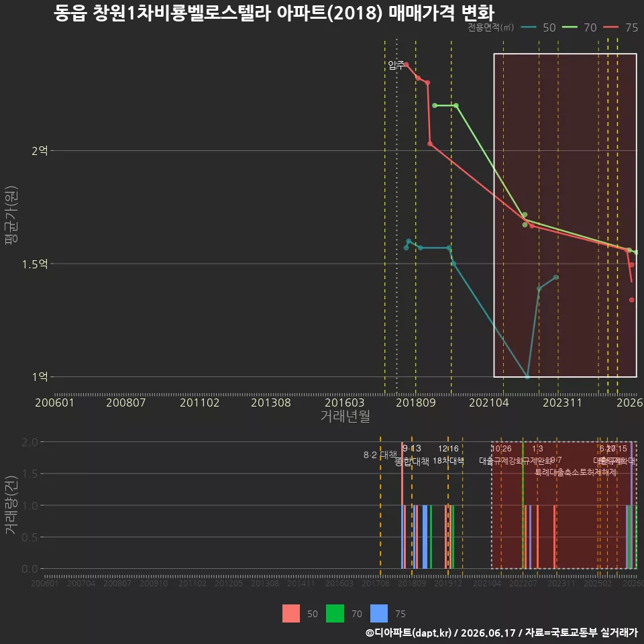Click 202311 on the price chart axis

click(x=563, y=402)
